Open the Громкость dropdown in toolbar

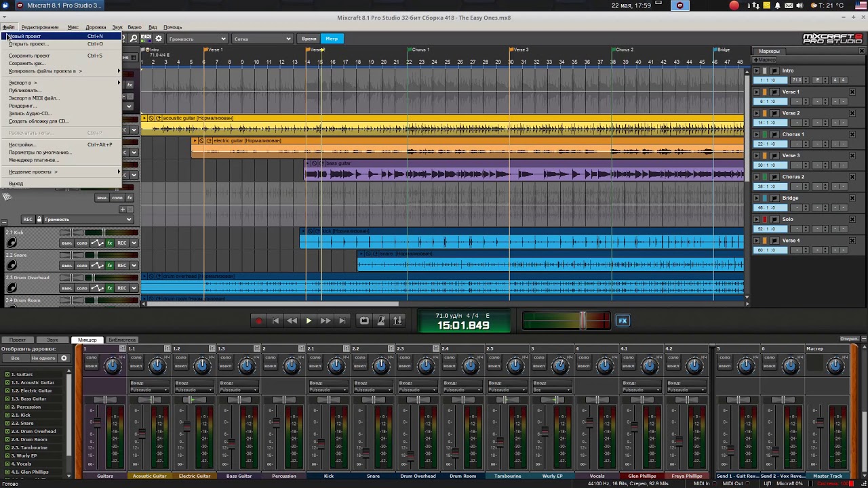[197, 39]
